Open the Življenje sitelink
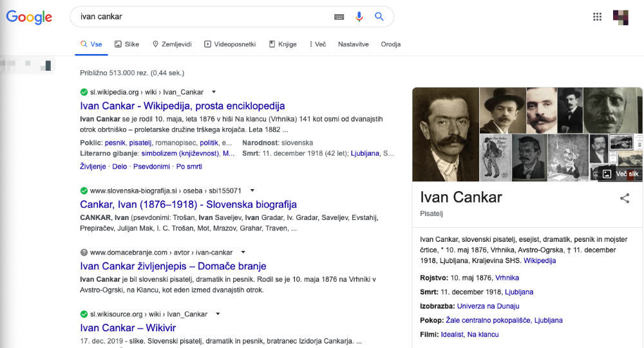 point(93,167)
